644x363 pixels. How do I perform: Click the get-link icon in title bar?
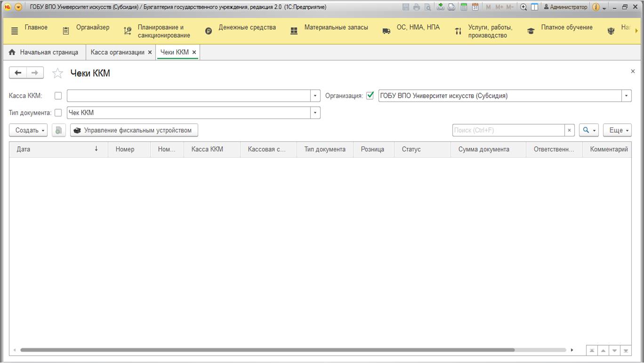click(x=441, y=7)
